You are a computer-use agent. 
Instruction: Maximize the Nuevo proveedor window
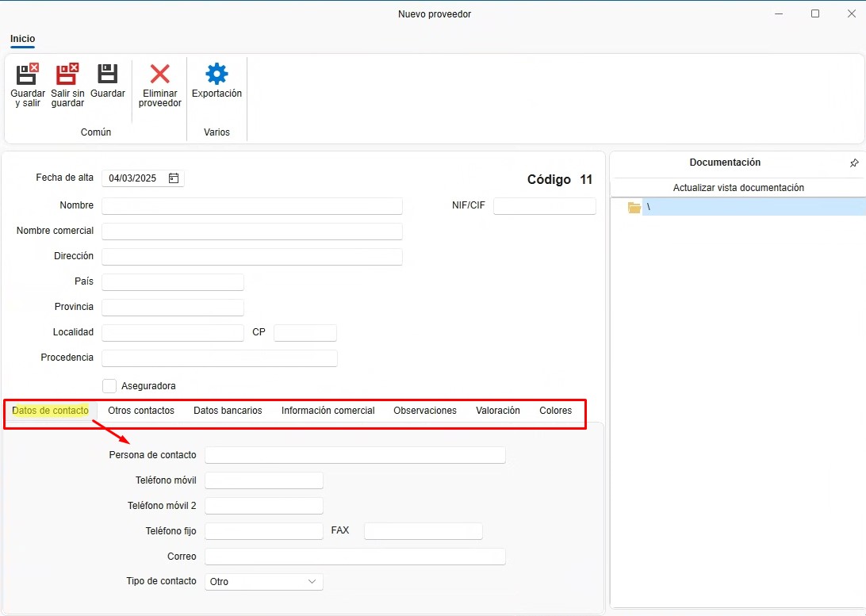click(x=815, y=13)
